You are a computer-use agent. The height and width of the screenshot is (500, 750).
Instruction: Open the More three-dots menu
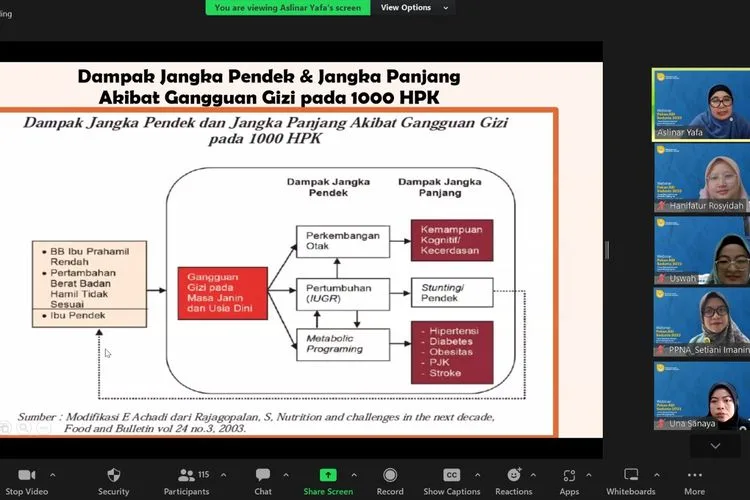point(695,475)
